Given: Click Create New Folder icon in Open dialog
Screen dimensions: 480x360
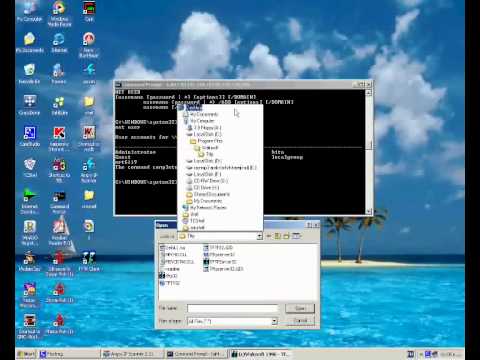Looking at the screenshot, I should (x=286, y=236).
